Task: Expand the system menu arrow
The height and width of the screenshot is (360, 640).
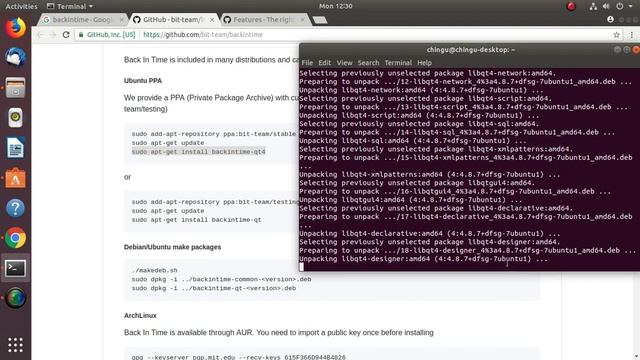Action: [631, 6]
